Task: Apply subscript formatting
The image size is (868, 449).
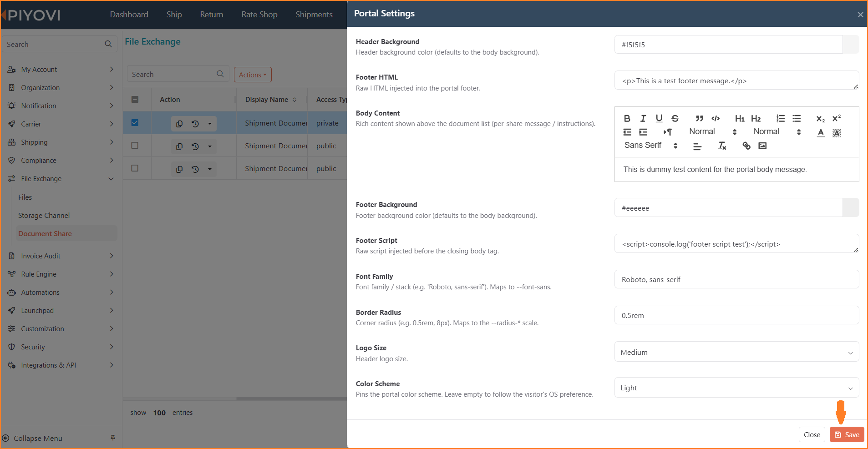Action: tap(820, 118)
